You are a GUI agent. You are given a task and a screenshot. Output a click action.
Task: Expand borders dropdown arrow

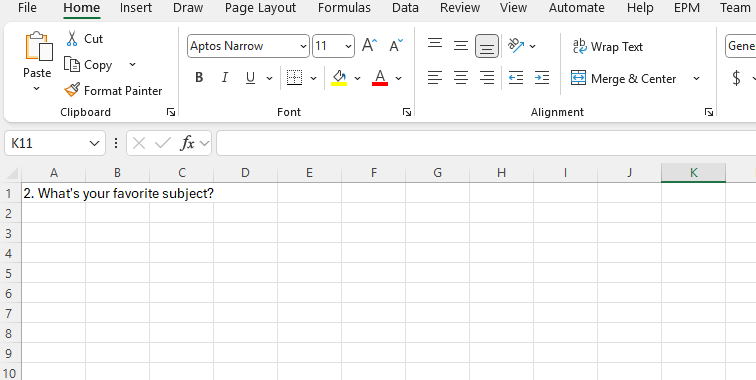[313, 78]
